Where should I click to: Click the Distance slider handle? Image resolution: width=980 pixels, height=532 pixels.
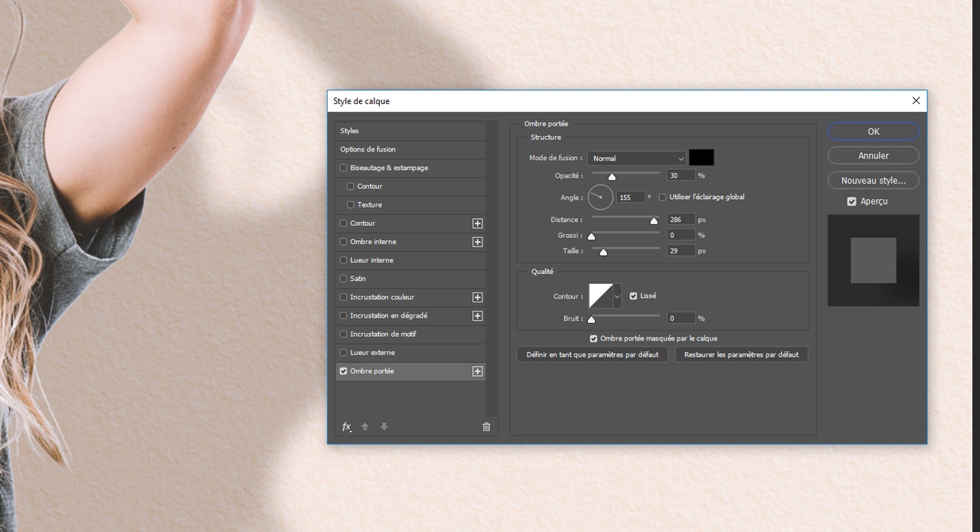[x=654, y=221]
